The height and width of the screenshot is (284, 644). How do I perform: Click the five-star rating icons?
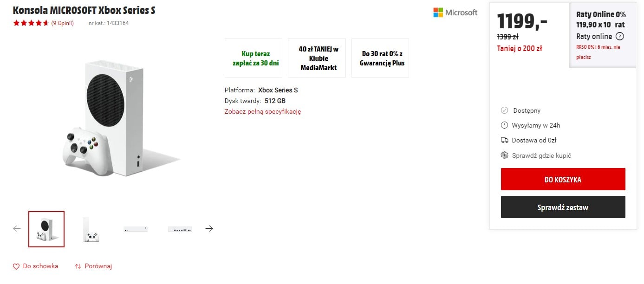(x=31, y=23)
